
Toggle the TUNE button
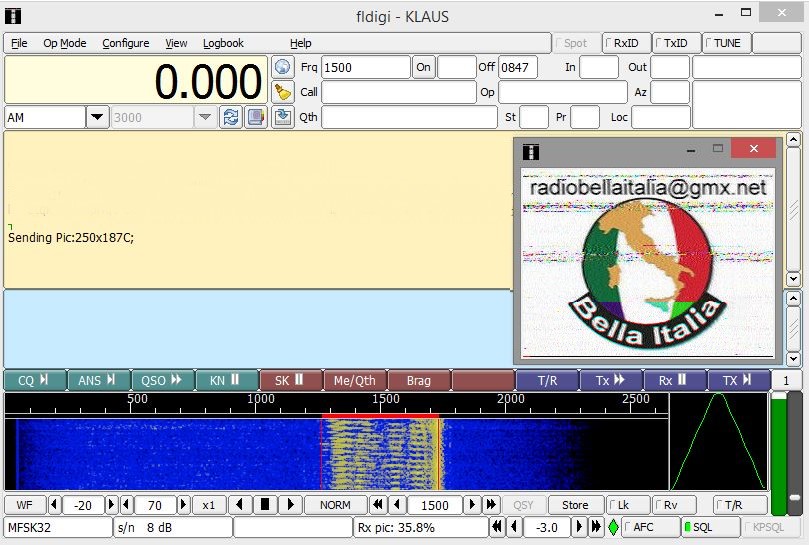click(726, 43)
